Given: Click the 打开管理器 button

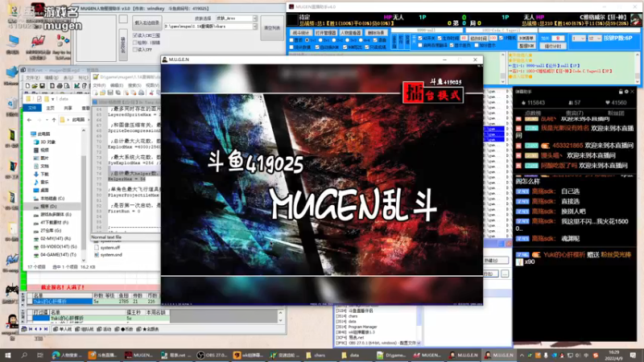Looking at the screenshot, I should 326,32.
